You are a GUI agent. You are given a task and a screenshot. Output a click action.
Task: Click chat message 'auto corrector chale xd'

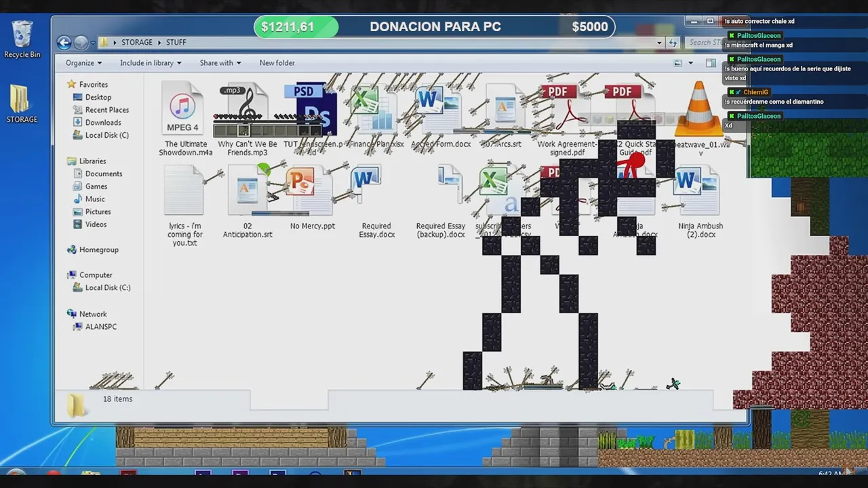tap(759, 22)
